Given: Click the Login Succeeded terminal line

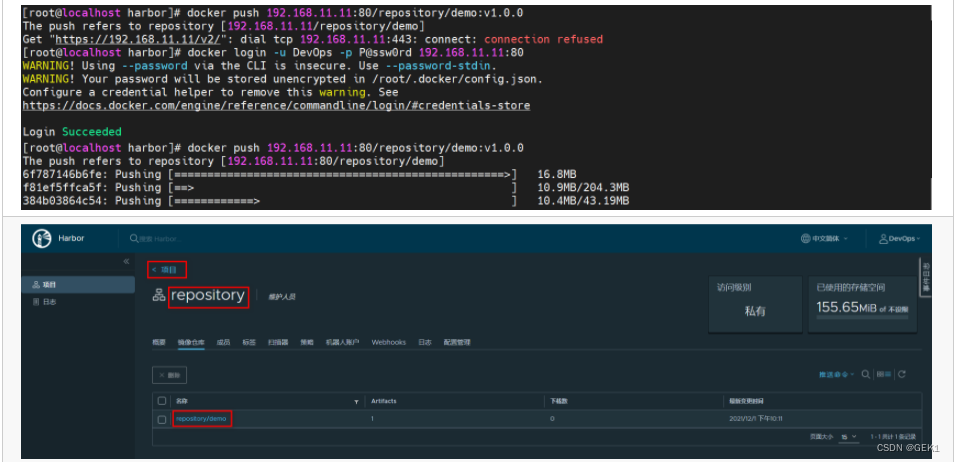Looking at the screenshot, I should (72, 131).
